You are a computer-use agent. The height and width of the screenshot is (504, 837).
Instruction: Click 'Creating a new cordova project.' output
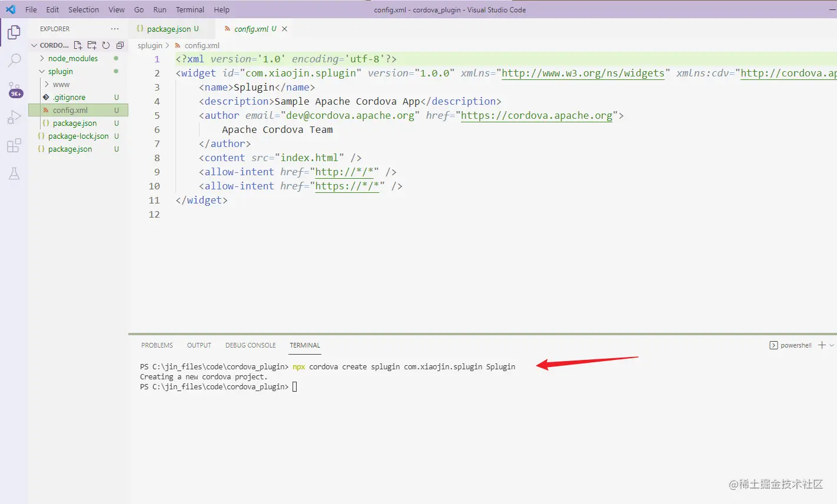pos(204,376)
